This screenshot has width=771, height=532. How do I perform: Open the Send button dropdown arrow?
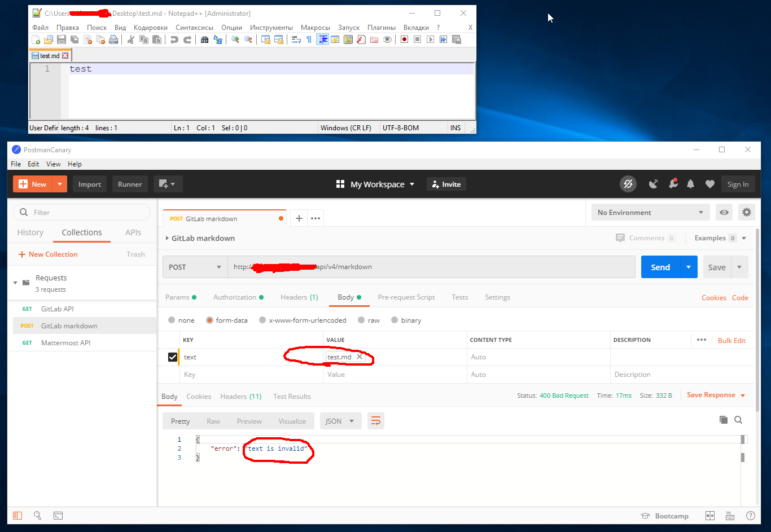click(689, 267)
